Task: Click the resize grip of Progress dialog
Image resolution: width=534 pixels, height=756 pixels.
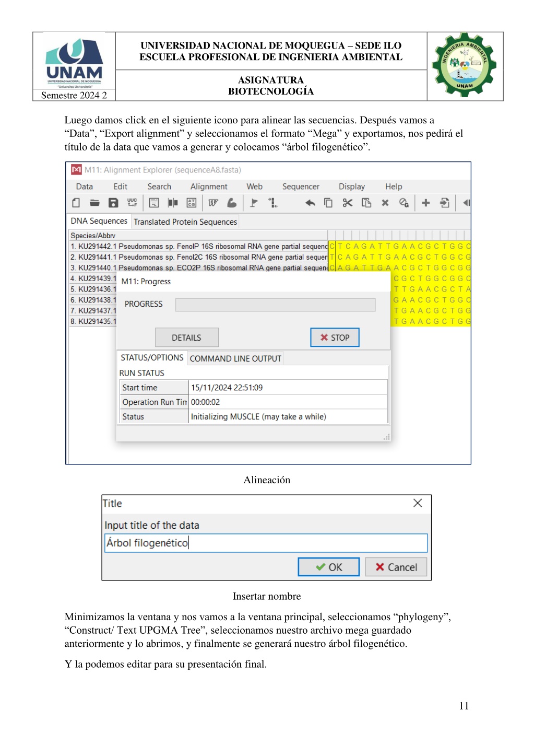Action: [387, 437]
